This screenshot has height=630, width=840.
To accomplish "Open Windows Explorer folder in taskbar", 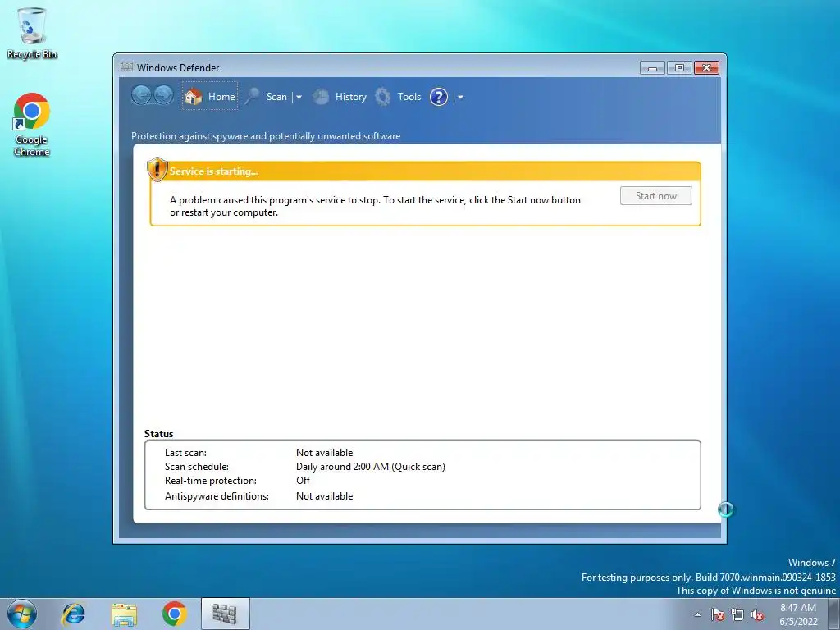I will pyautogui.click(x=124, y=614).
